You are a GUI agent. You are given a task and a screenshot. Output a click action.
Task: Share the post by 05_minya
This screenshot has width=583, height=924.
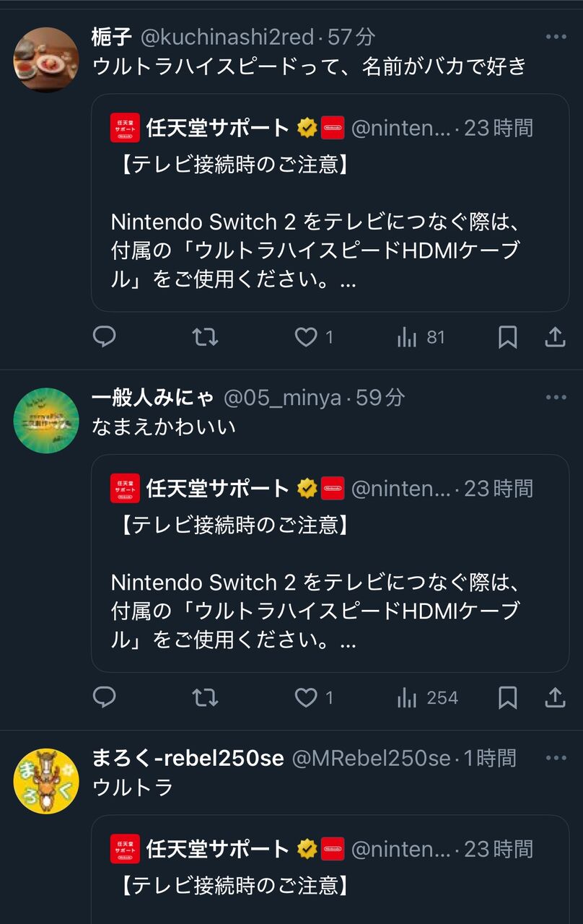tap(554, 697)
